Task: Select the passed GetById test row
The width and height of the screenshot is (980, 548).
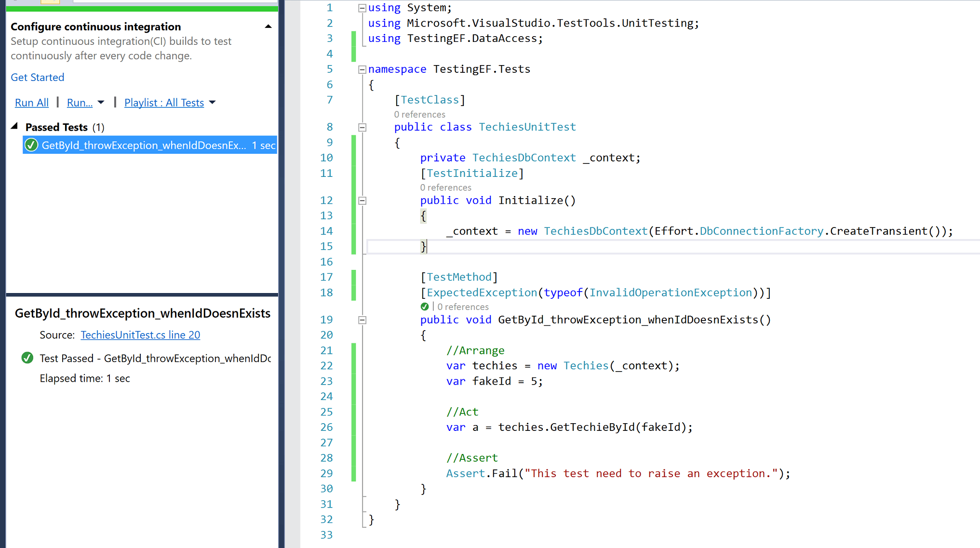Action: coord(150,145)
